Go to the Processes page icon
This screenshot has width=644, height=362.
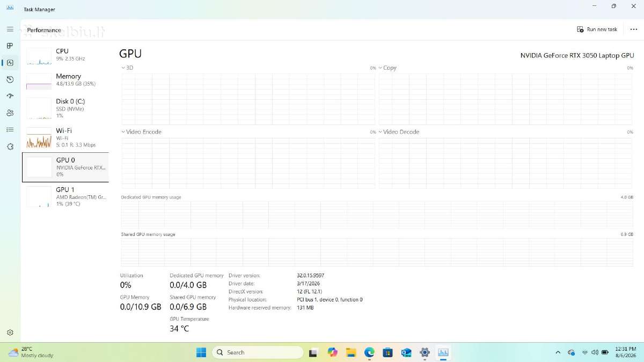(x=10, y=46)
